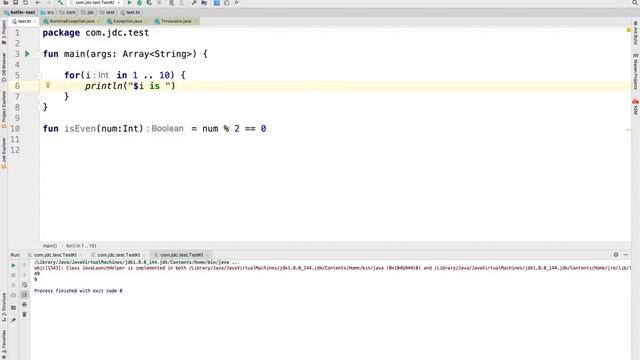Click the green Debug bug icon
The height and width of the screenshot is (360, 640).
pyautogui.click(x=139, y=2)
